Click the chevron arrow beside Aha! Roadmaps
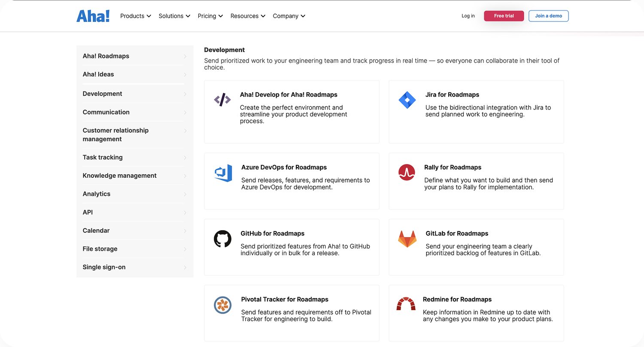This screenshot has height=347, width=644. [x=185, y=56]
